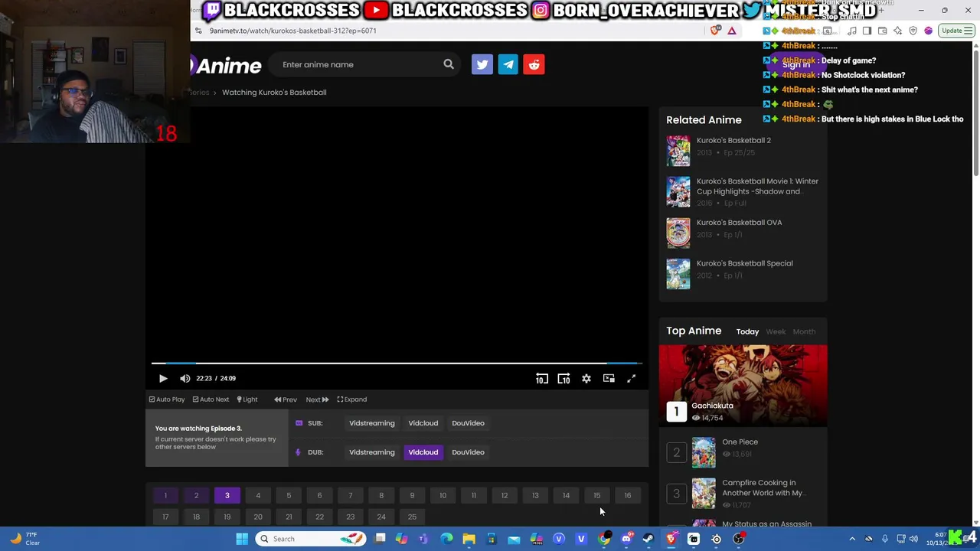980x551 pixels.
Task: Go to the Prev episode
Action: [286, 399]
